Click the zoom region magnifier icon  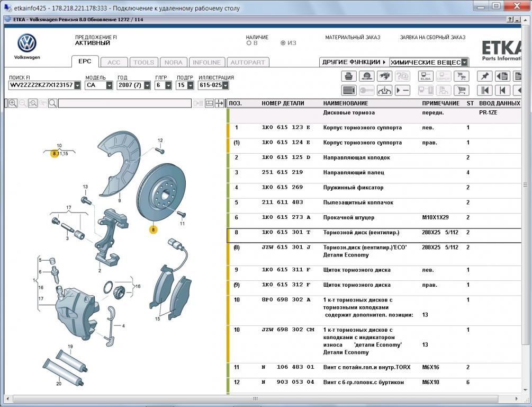pos(33,103)
